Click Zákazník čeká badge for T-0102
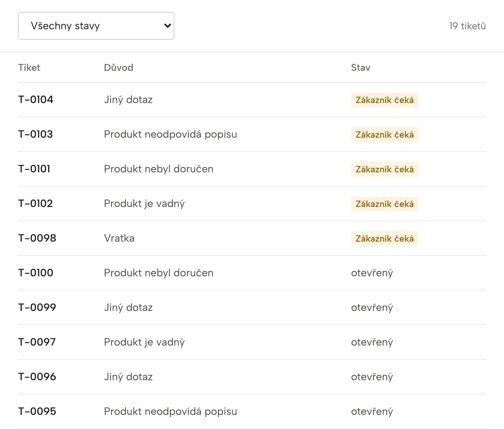This screenshot has width=504, height=429. (x=384, y=204)
